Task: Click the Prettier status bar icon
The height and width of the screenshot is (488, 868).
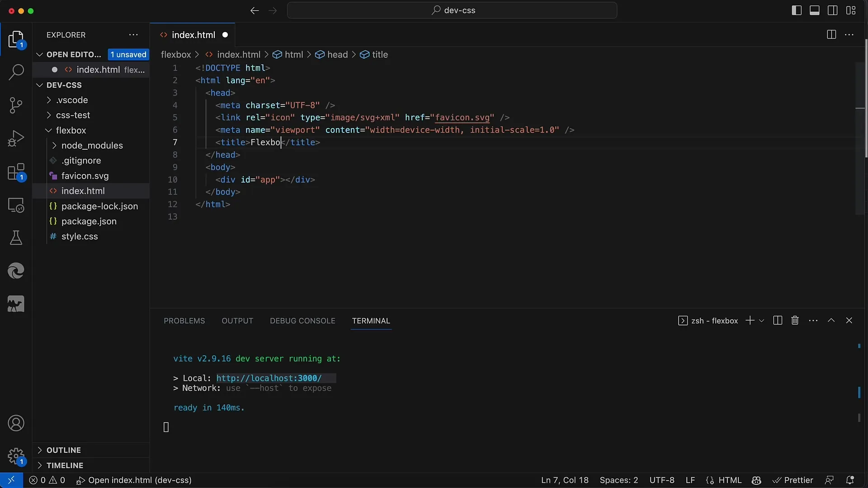Action: [x=793, y=480]
